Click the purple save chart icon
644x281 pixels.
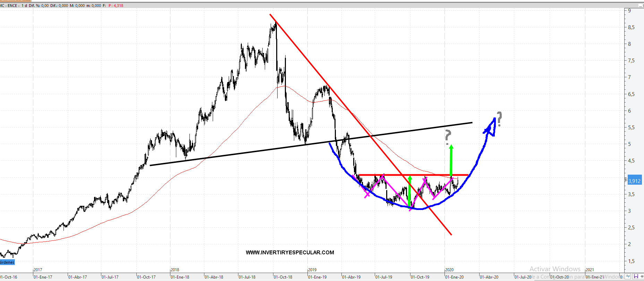coord(636,276)
